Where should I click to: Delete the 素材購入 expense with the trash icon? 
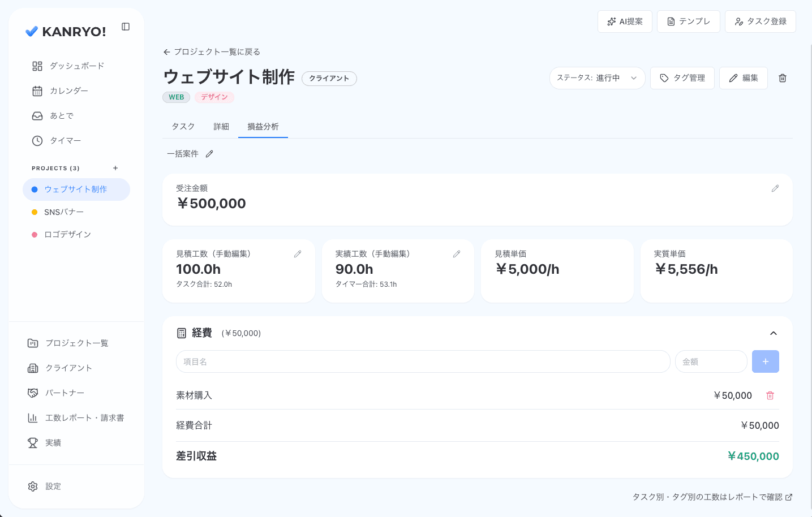770,395
